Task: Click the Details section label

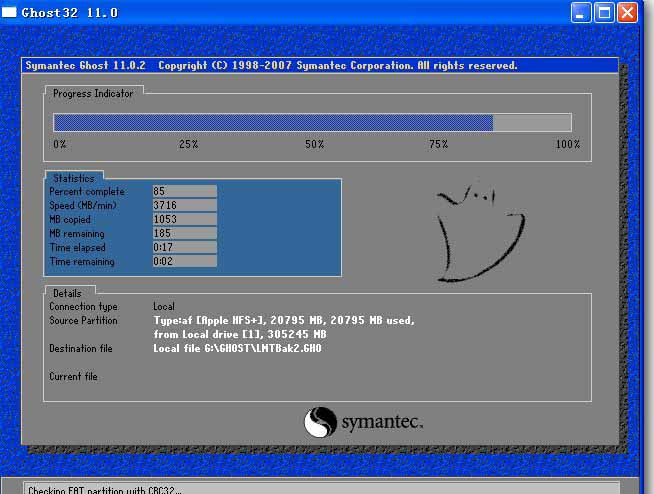Action: tap(67, 293)
